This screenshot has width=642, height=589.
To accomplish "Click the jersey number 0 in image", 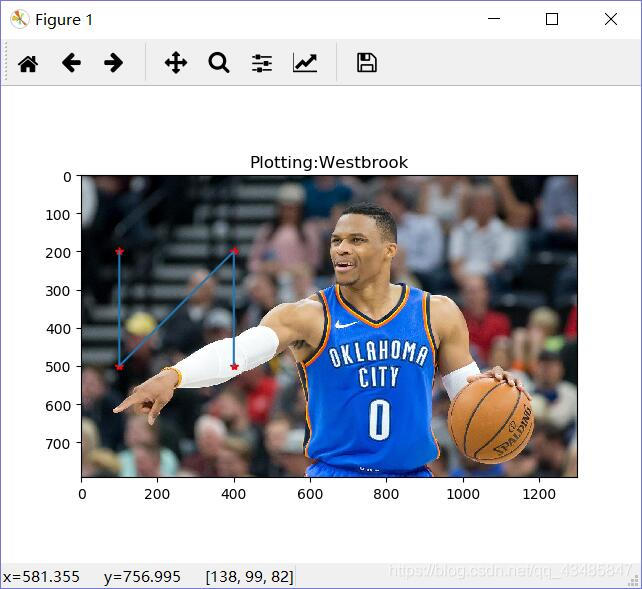I will [380, 420].
